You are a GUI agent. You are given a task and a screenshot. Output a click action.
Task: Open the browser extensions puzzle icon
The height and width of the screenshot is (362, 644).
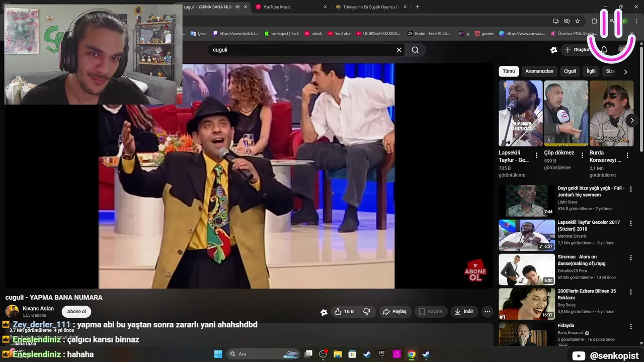tap(595, 21)
